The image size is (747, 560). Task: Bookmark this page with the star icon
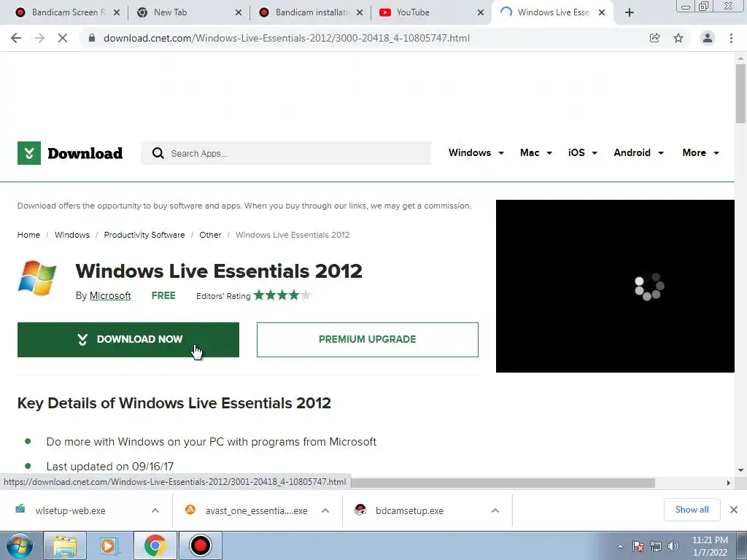[x=678, y=38]
